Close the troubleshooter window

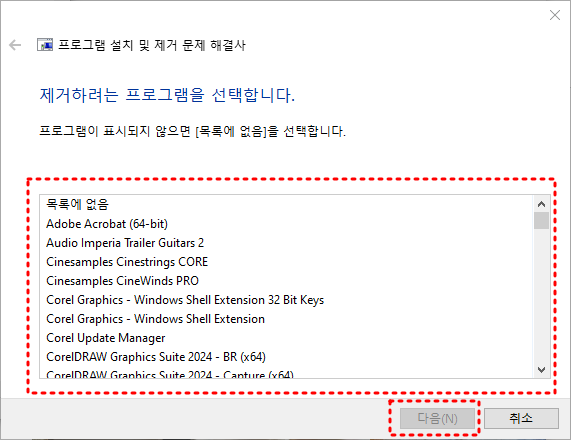555,15
